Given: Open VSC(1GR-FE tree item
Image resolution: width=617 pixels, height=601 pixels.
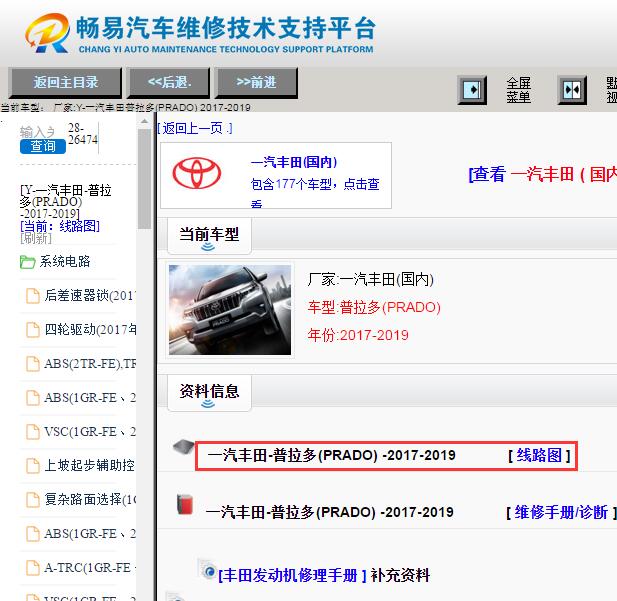Looking at the screenshot, I should pyautogui.click(x=90, y=432).
